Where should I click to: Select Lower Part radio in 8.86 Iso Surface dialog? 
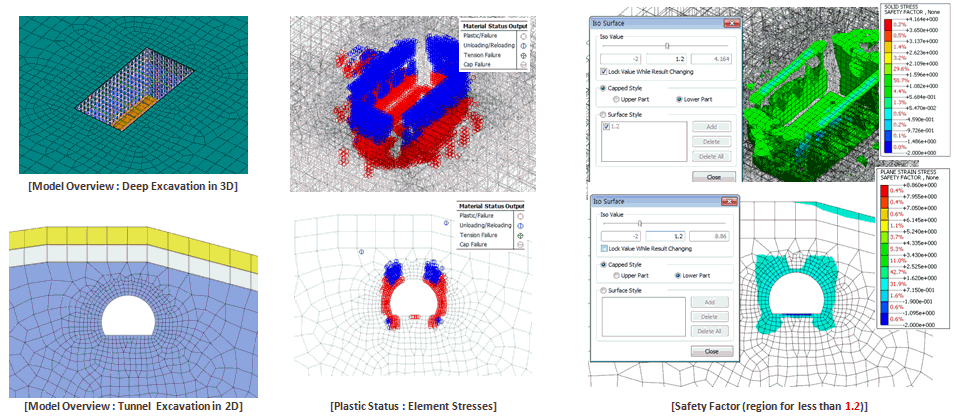click(678, 275)
